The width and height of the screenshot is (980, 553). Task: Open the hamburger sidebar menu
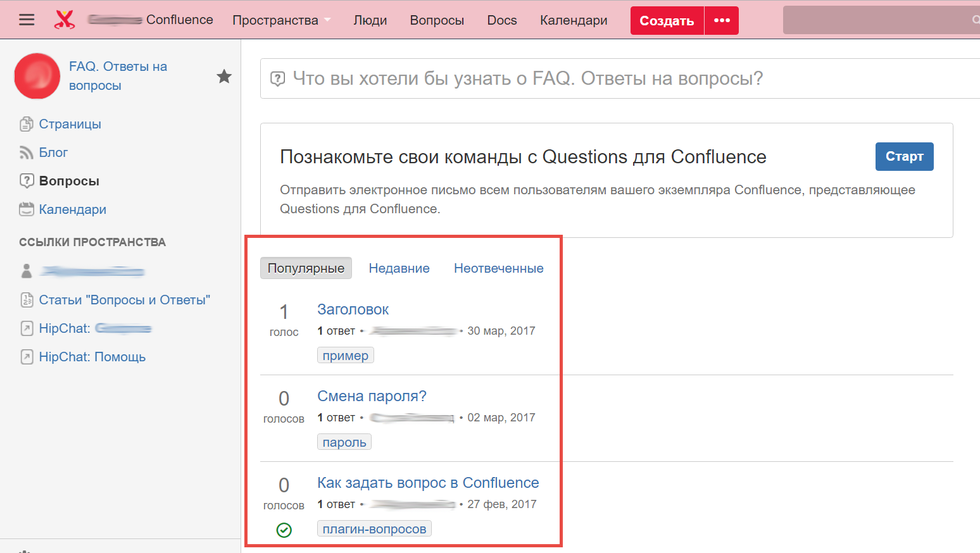27,20
